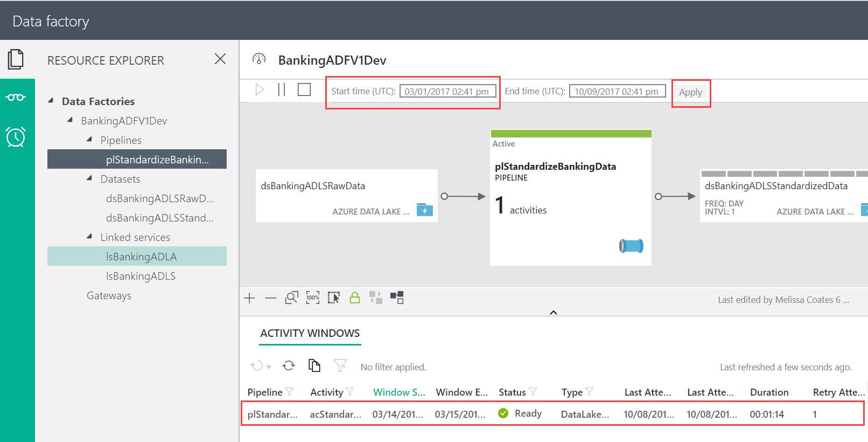Viewport: 868px width, 442px height.
Task: Collapse the diagram with the up chevron
Action: click(554, 313)
